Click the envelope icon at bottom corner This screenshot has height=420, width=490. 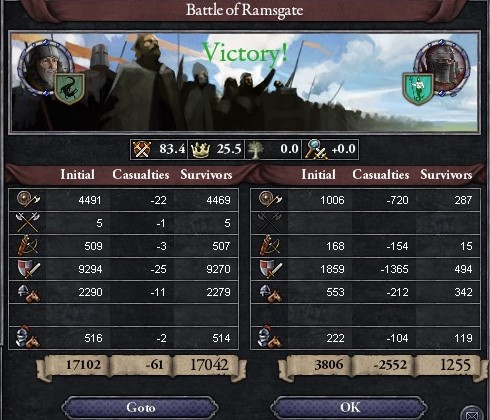point(472,415)
